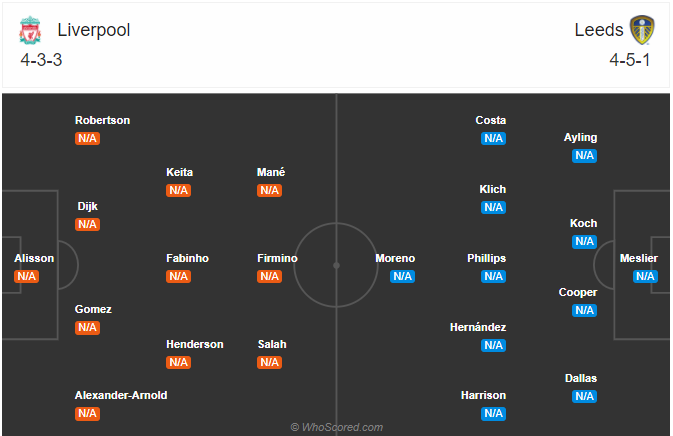Click the Leeds club crest icon

point(642,30)
